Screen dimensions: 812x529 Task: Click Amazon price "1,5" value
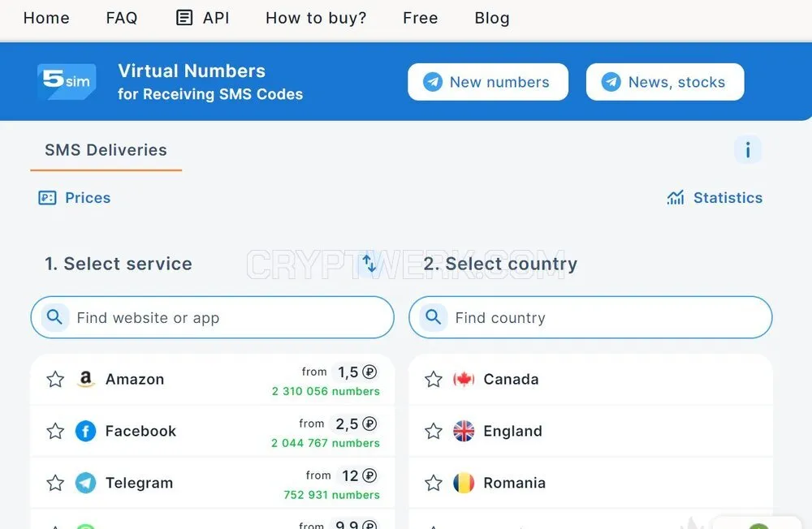tap(348, 372)
